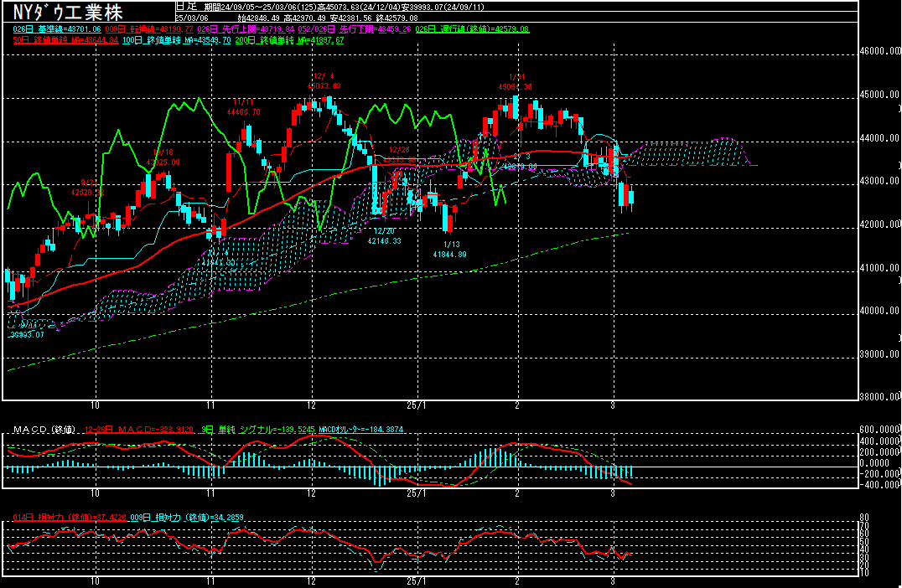The height and width of the screenshot is (588, 902).
Task: Click the 25/1 label under the price chart
Action: [x=416, y=405]
